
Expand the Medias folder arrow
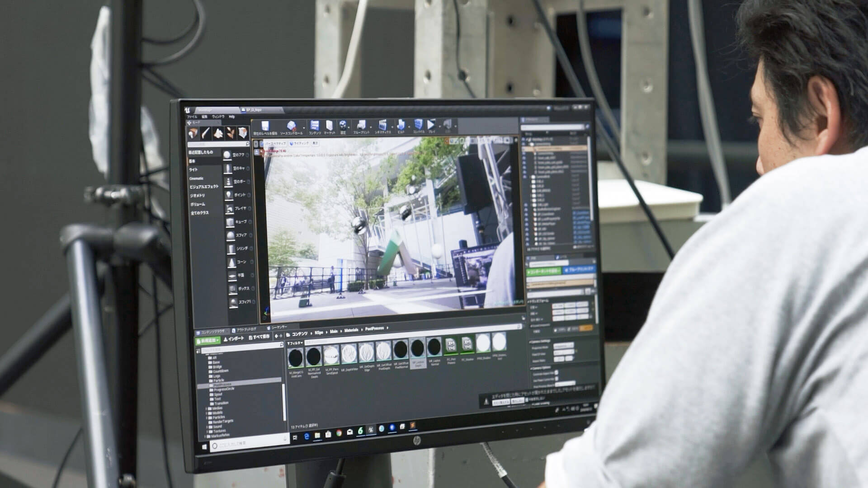(x=207, y=408)
